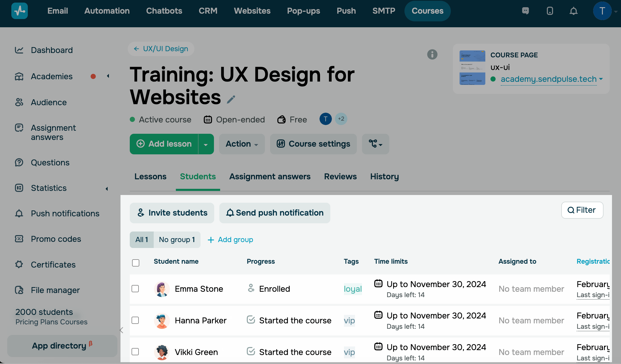Image resolution: width=621 pixels, height=364 pixels.
Task: Click the +2 team members avatar badge
Action: tap(341, 119)
